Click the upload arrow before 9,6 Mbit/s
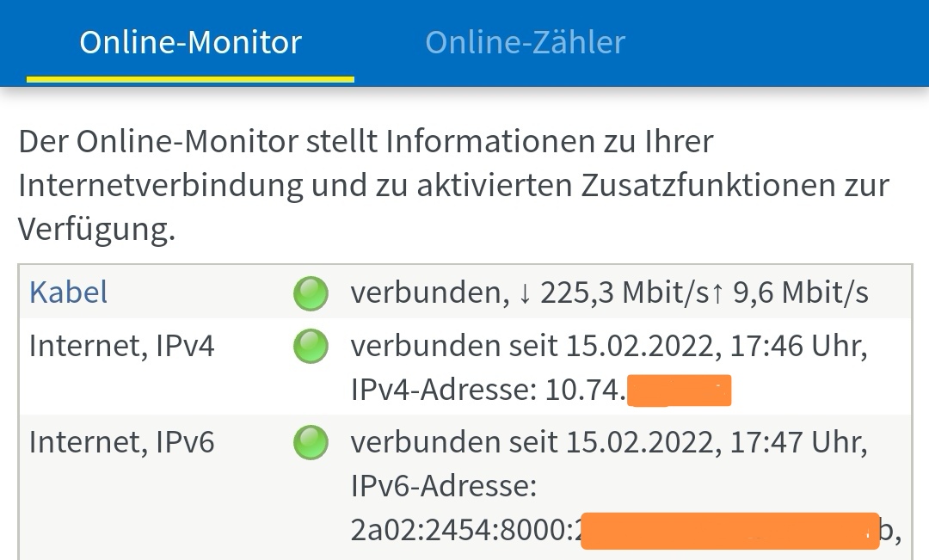Image resolution: width=929 pixels, height=560 pixels. (x=717, y=293)
